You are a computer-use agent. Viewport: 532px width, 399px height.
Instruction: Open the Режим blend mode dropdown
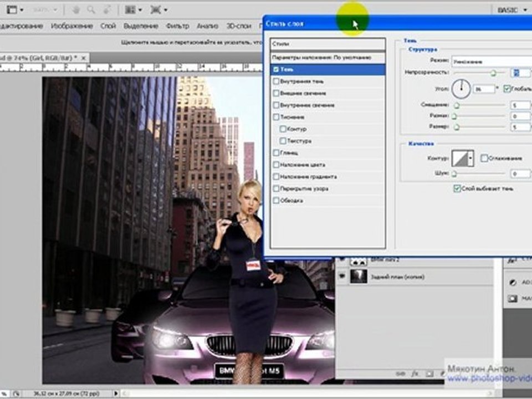coord(492,62)
